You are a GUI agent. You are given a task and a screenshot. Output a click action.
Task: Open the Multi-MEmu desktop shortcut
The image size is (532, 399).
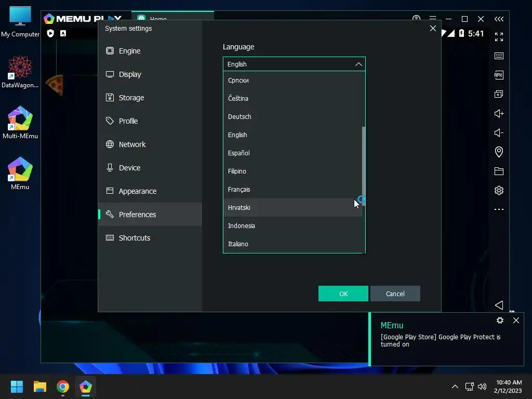tap(20, 123)
